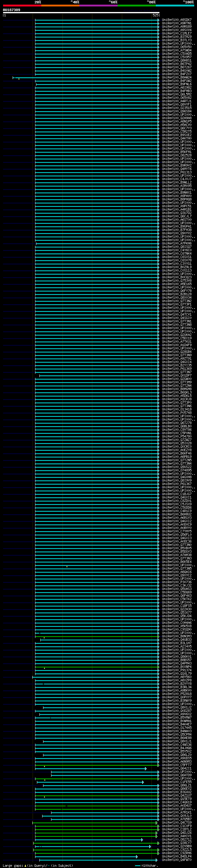The height and width of the screenshot is (868, 197).
Task: Open UniRef100_O82712 hit
Action: pyautogui.click(x=176, y=839)
